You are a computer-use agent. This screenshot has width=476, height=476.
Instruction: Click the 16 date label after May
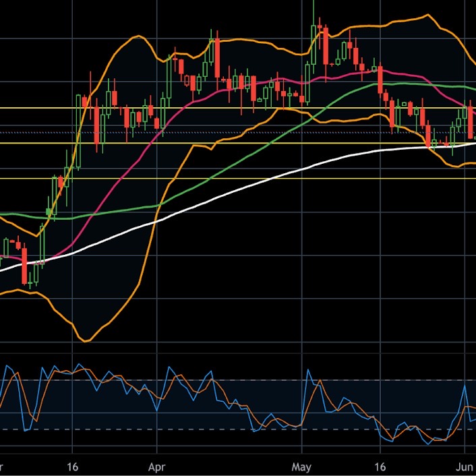tap(380, 467)
